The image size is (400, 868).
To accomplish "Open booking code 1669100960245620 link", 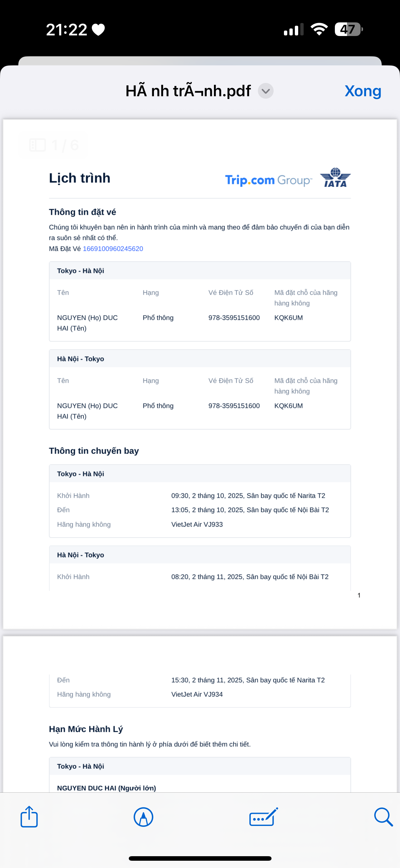I will point(113,249).
